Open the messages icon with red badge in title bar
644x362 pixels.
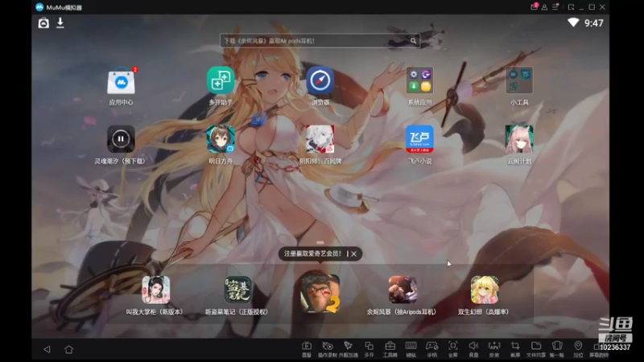click(x=534, y=7)
